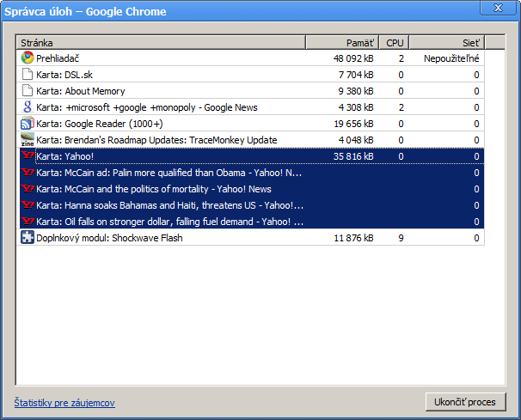Open the Štatistiky pre záujemcov link
521x420 pixels.
coord(64,403)
